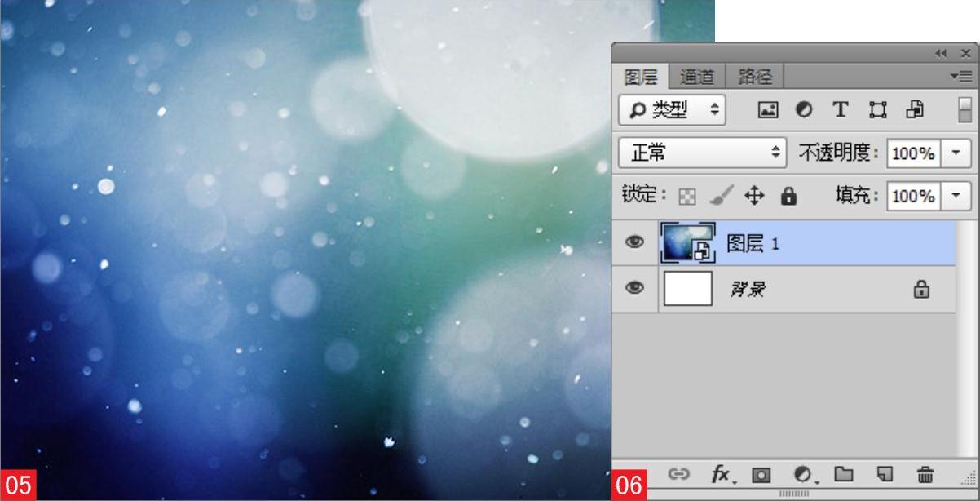Open the 类型 filter type dropdown
This screenshot has width=980, height=501.
pyautogui.click(x=672, y=109)
